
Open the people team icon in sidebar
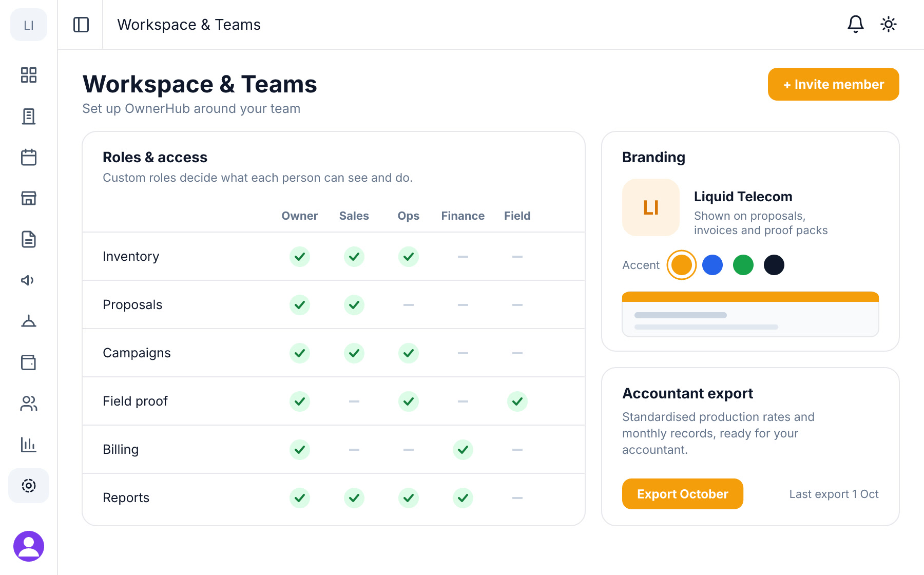pos(29,404)
